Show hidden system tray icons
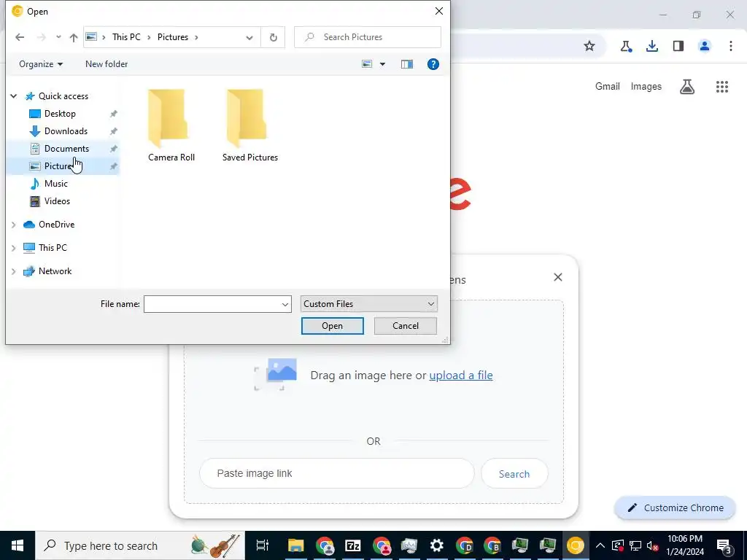This screenshot has width=747, height=560. click(600, 545)
